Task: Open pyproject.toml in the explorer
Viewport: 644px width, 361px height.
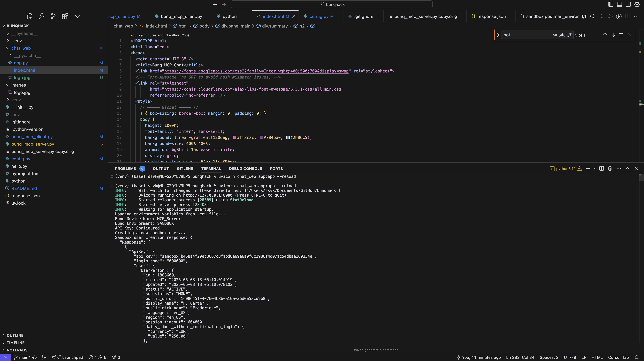Action: (x=26, y=173)
